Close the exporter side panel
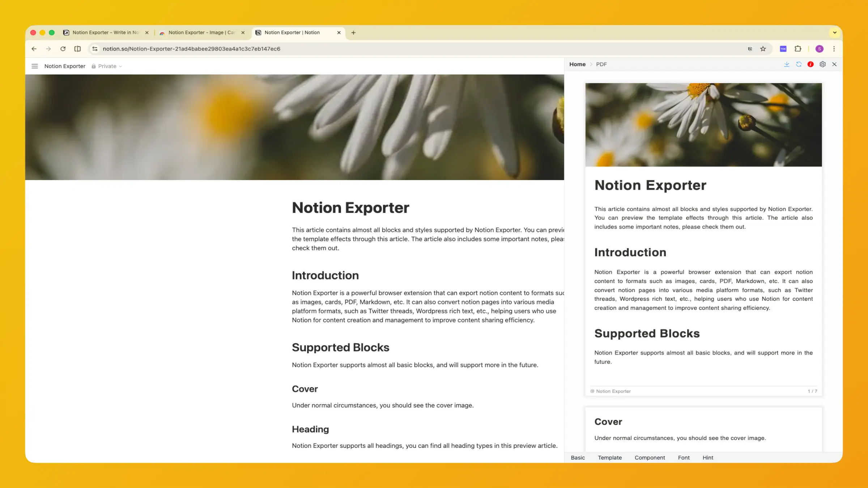 click(834, 64)
